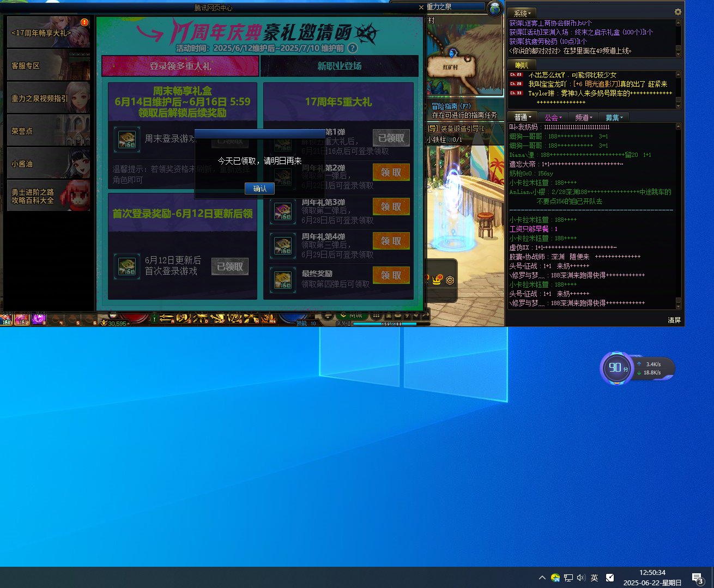
Task: Open the 荣誉点 sidebar entry
Action: 49,130
